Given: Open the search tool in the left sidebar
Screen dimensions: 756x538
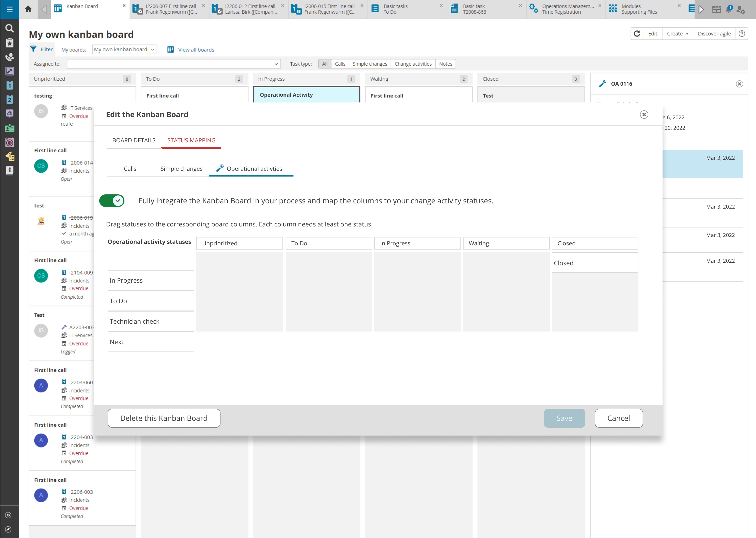Looking at the screenshot, I should pyautogui.click(x=10, y=28).
